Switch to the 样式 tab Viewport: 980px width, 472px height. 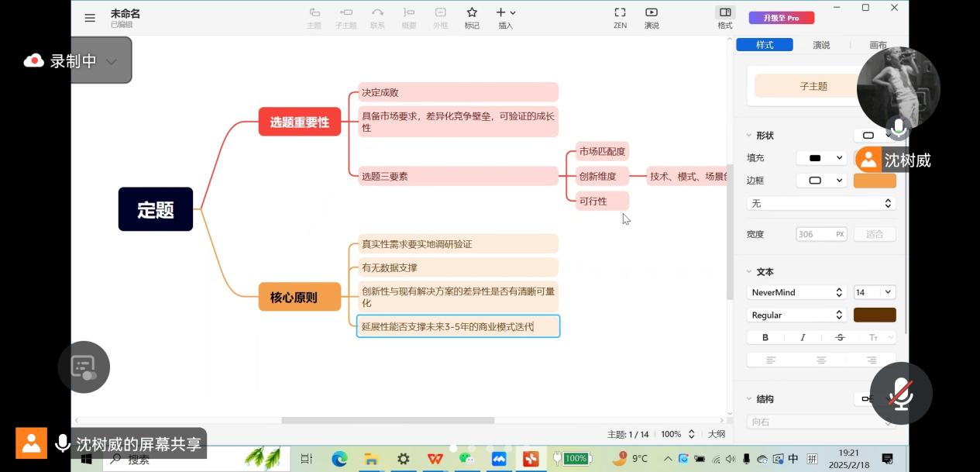click(x=765, y=45)
